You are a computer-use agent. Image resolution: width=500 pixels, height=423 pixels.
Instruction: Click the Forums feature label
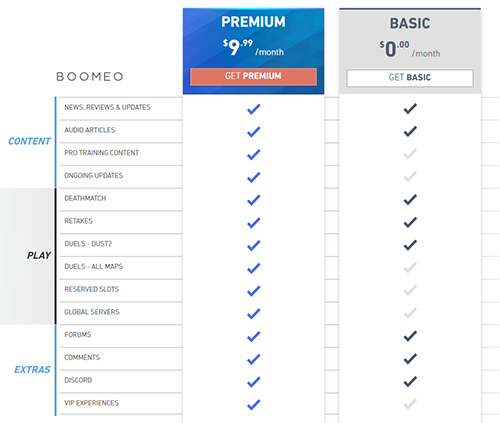click(x=78, y=335)
